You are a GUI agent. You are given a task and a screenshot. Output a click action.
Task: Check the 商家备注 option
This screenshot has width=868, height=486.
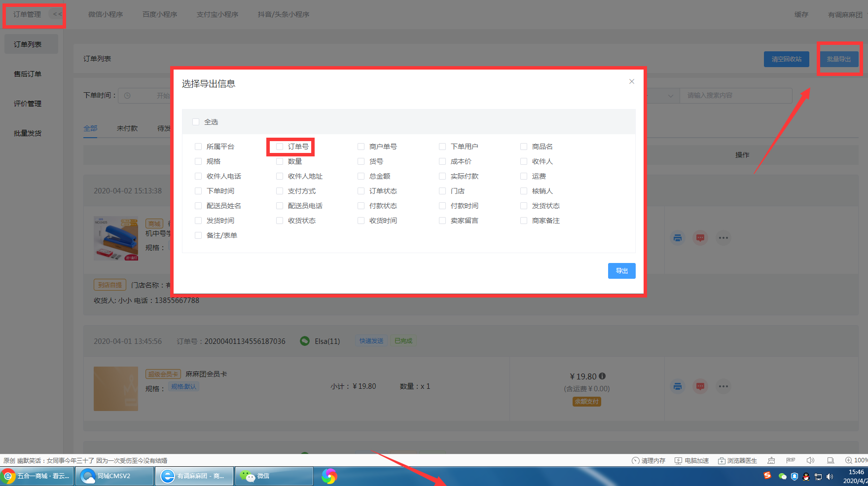pos(524,221)
